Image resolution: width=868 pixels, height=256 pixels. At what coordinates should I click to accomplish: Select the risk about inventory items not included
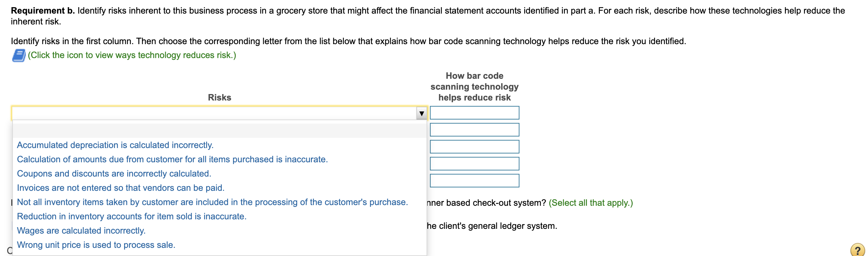[213, 202]
